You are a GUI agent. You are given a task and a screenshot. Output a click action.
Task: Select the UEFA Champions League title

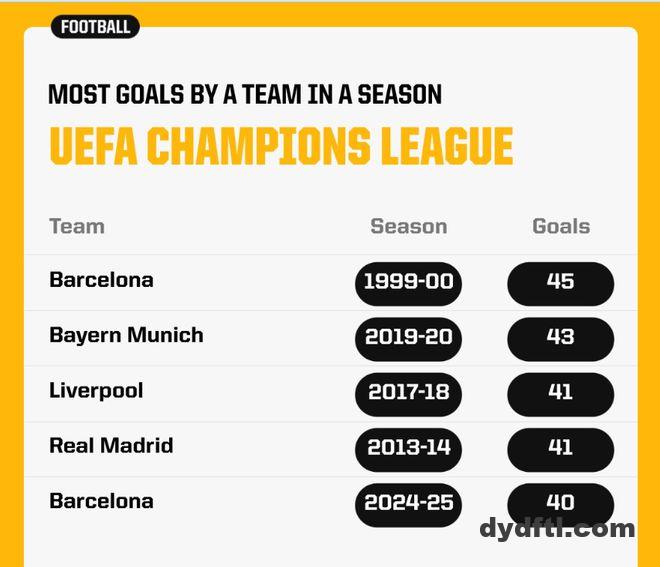(x=281, y=147)
